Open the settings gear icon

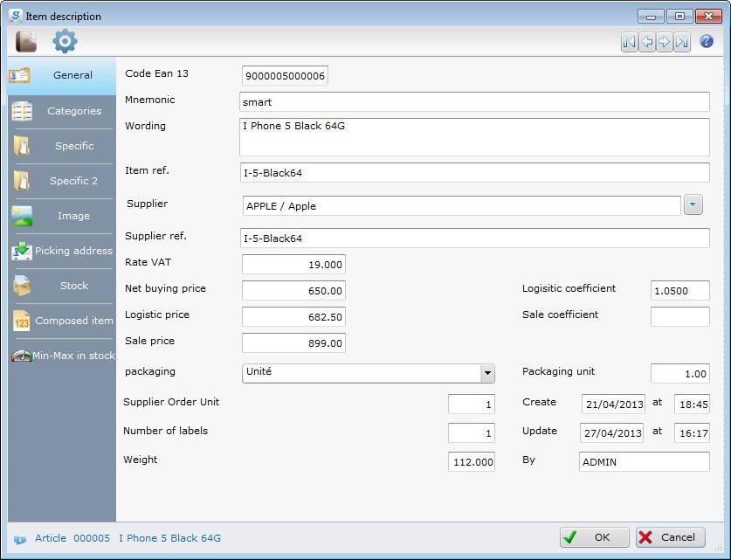[64, 40]
